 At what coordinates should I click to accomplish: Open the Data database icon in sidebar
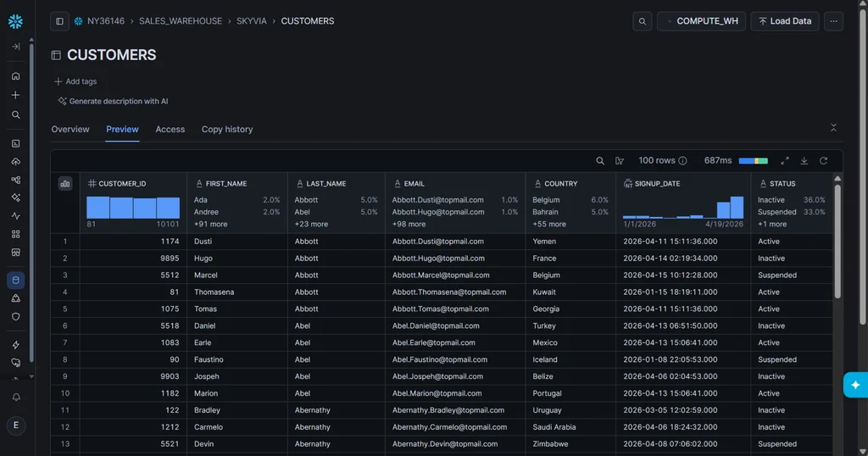pos(15,280)
